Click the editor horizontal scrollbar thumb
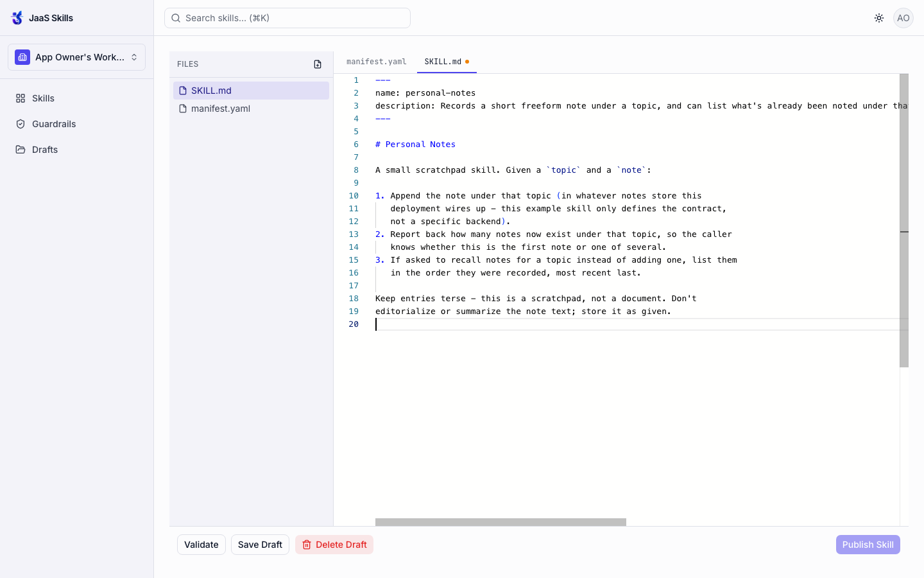The height and width of the screenshot is (578, 924). pyautogui.click(x=501, y=522)
